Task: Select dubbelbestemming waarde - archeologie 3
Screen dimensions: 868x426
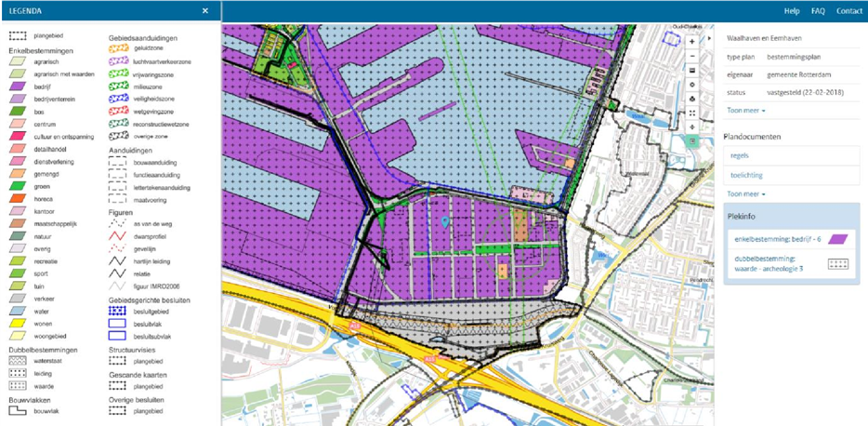Action: click(x=770, y=263)
